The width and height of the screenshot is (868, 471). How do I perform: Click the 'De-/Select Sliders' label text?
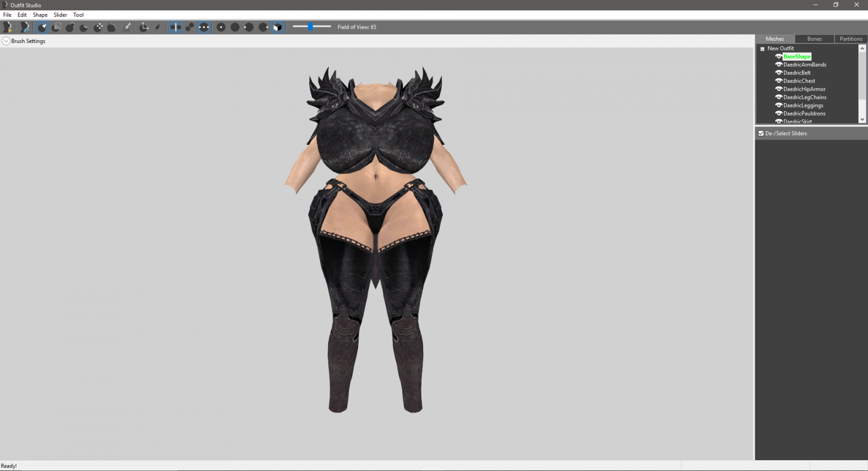786,133
